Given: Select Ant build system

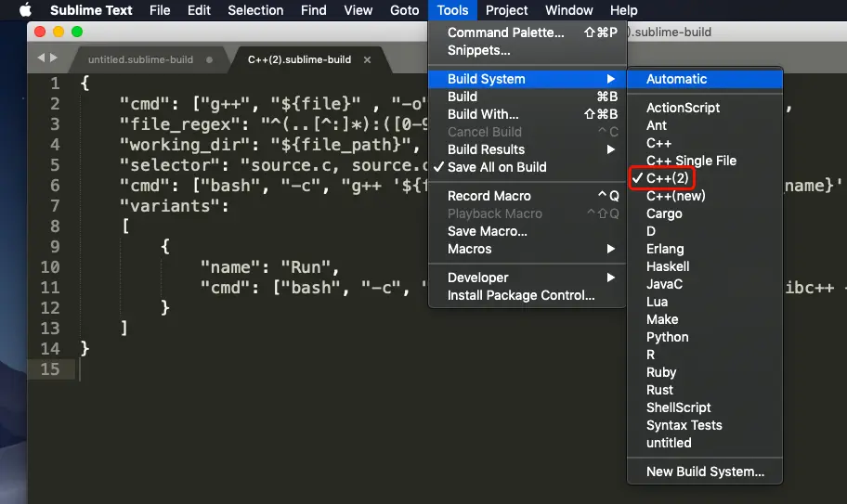Looking at the screenshot, I should pos(705,125).
